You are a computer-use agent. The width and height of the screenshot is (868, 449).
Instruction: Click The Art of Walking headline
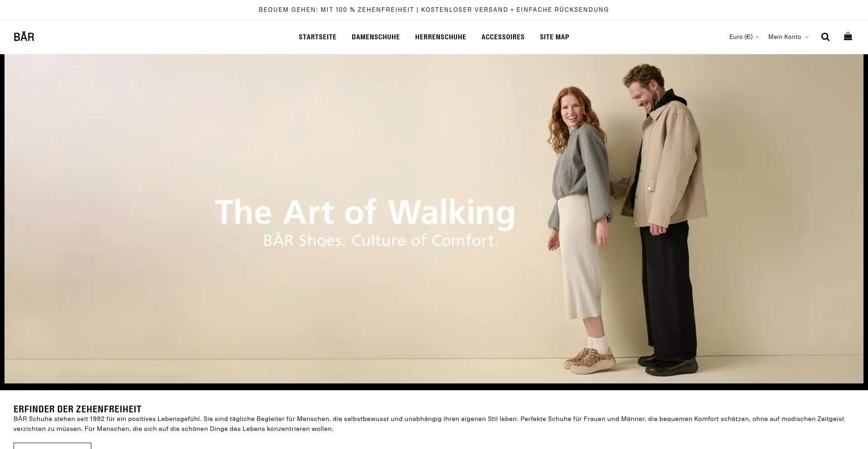coord(365,212)
